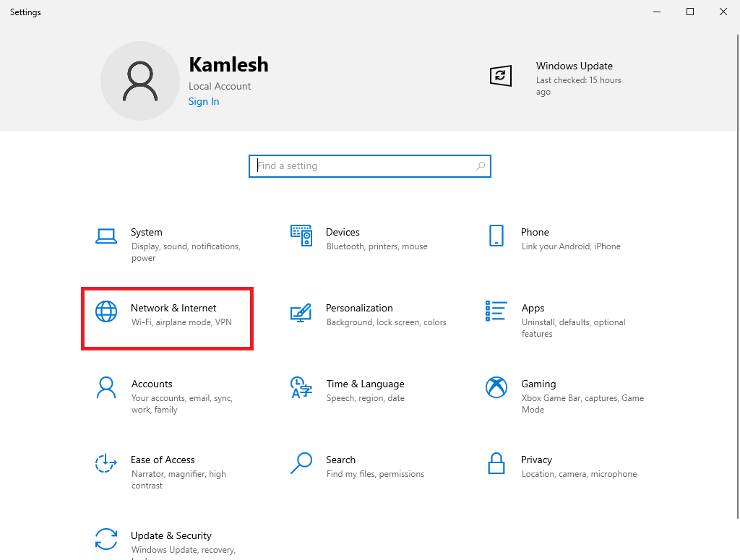The width and height of the screenshot is (740, 560).
Task: Click the Phone settings icon
Action: pyautogui.click(x=496, y=236)
